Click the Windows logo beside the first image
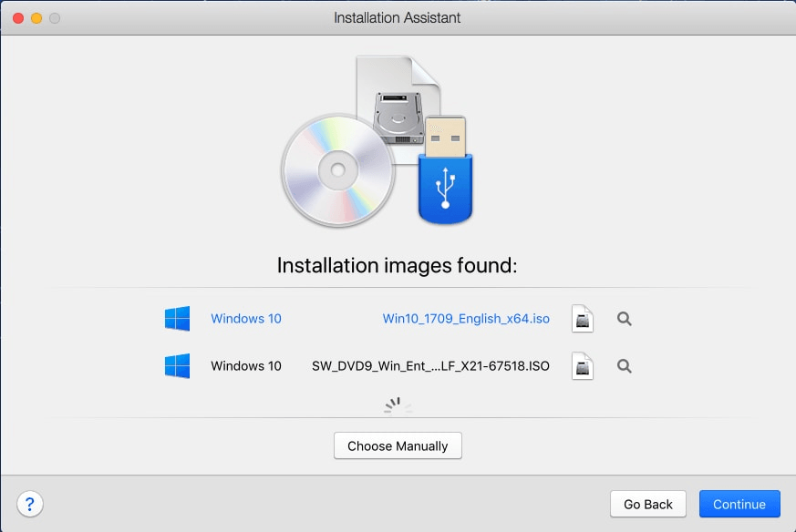 pos(176,318)
